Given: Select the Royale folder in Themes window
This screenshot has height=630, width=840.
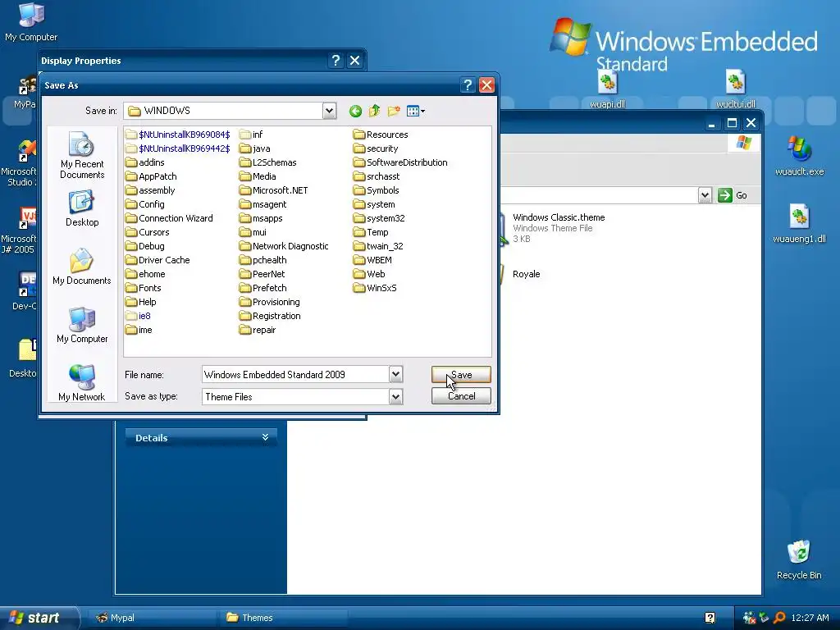Looking at the screenshot, I should pos(526,274).
